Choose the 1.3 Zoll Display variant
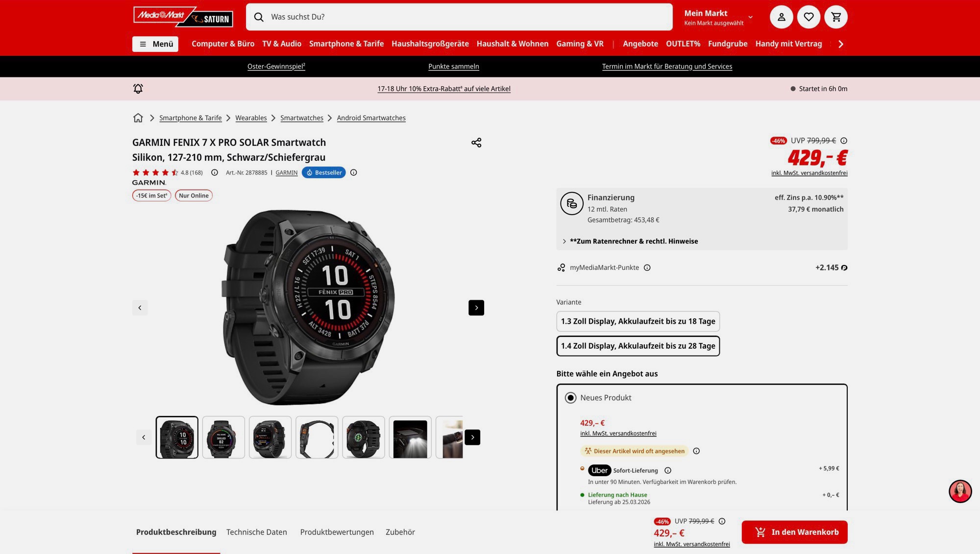Screen dimensions: 980x554 click(637, 321)
